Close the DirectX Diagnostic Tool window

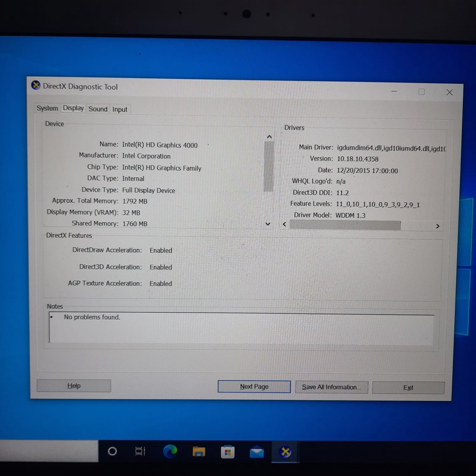coord(450,93)
